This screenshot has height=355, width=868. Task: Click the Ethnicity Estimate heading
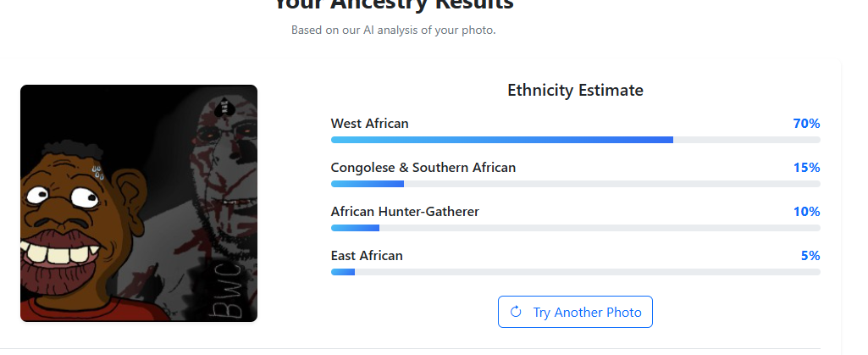click(575, 90)
